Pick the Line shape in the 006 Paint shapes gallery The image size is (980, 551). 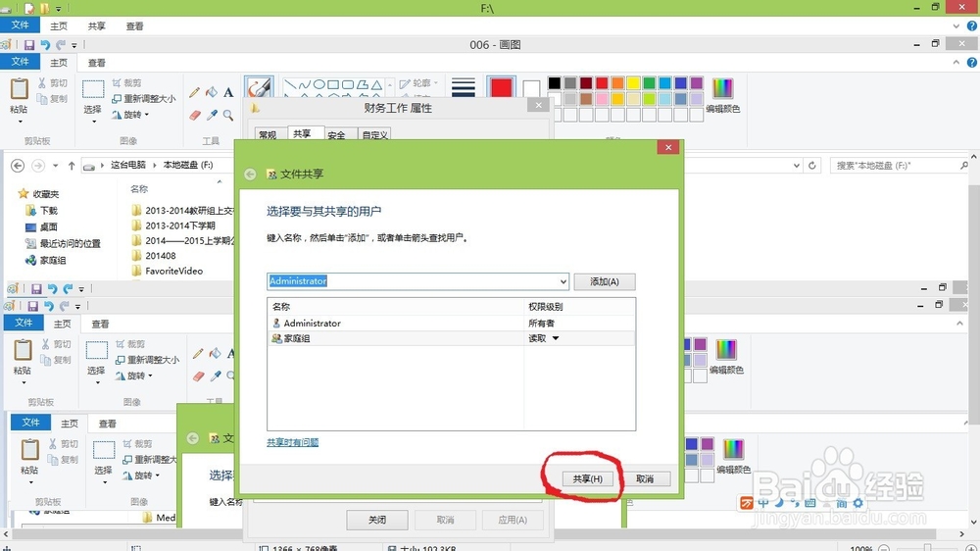click(x=290, y=84)
